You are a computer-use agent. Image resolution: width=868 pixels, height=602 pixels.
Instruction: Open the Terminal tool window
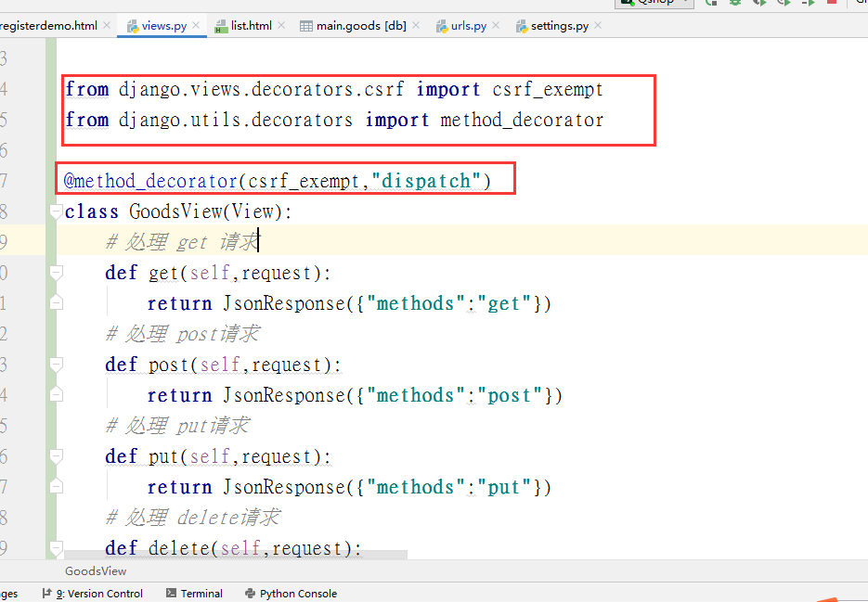tap(194, 594)
